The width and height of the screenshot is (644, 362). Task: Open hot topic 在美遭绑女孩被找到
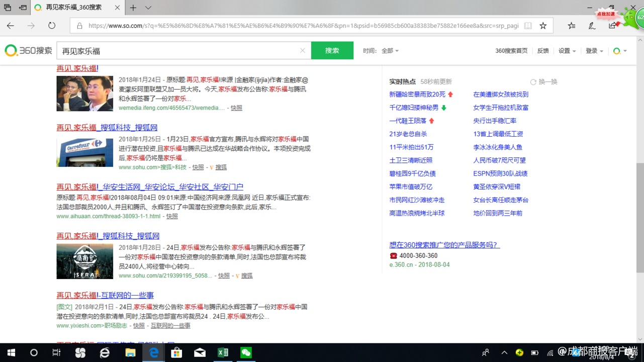click(501, 95)
